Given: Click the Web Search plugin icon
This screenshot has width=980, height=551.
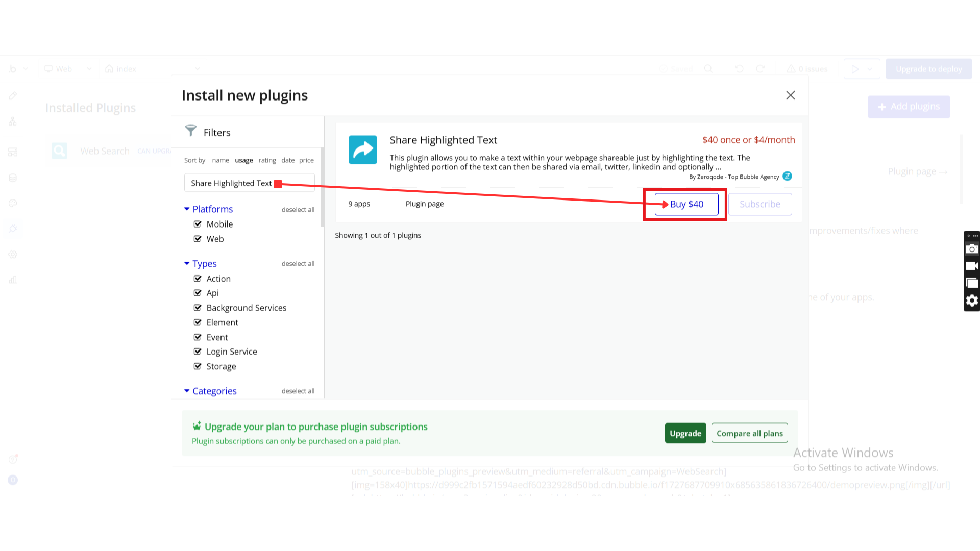Looking at the screenshot, I should [x=59, y=151].
